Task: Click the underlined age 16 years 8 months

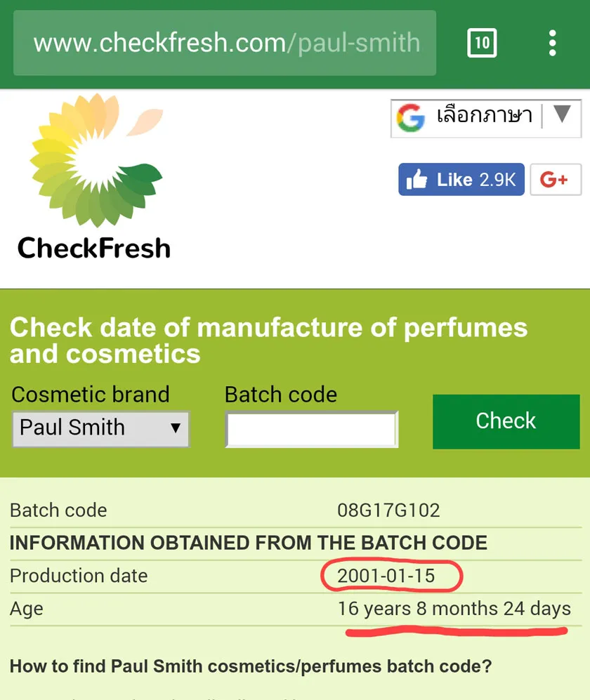Action: [x=456, y=609]
